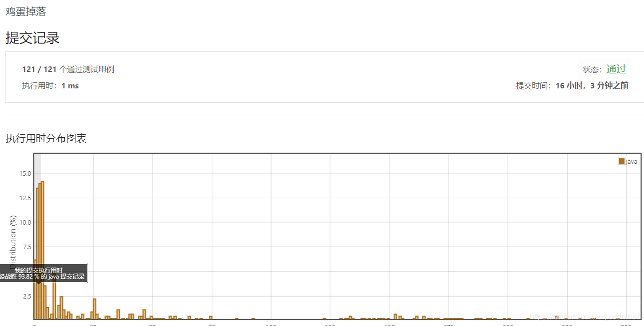Toggle the java series legend label
Viewport: 644px width, 326px height.
click(x=632, y=161)
